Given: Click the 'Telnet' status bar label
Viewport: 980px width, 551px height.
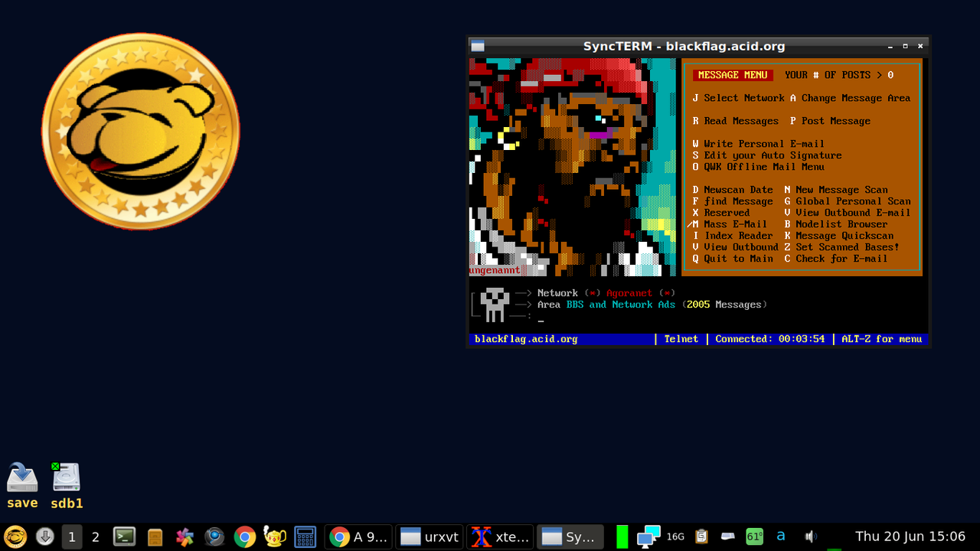Looking at the screenshot, I should (x=681, y=339).
